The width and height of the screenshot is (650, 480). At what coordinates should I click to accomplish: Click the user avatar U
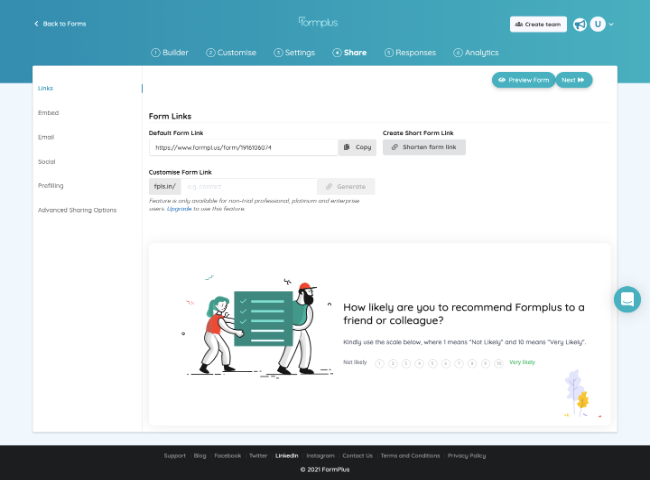[598, 24]
